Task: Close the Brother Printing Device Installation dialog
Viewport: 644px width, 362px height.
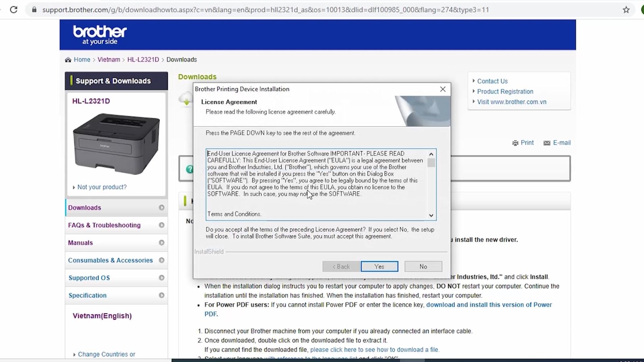Action: (443, 89)
